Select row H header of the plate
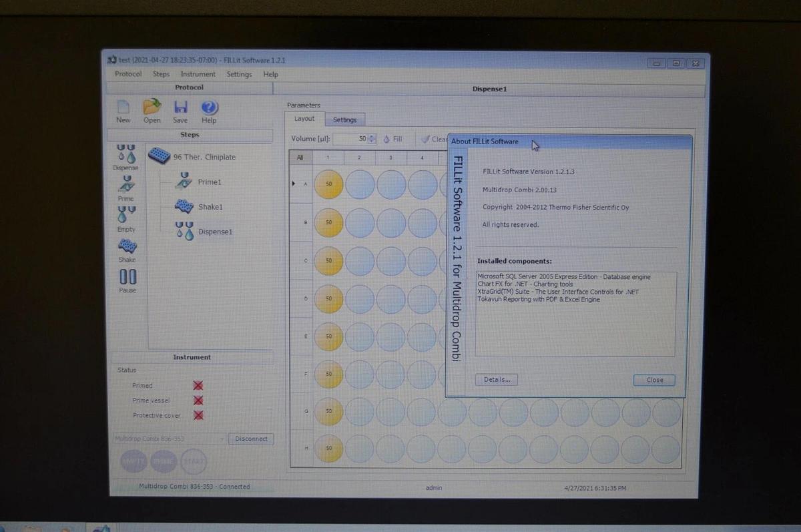The height and width of the screenshot is (532, 801). tap(301, 448)
